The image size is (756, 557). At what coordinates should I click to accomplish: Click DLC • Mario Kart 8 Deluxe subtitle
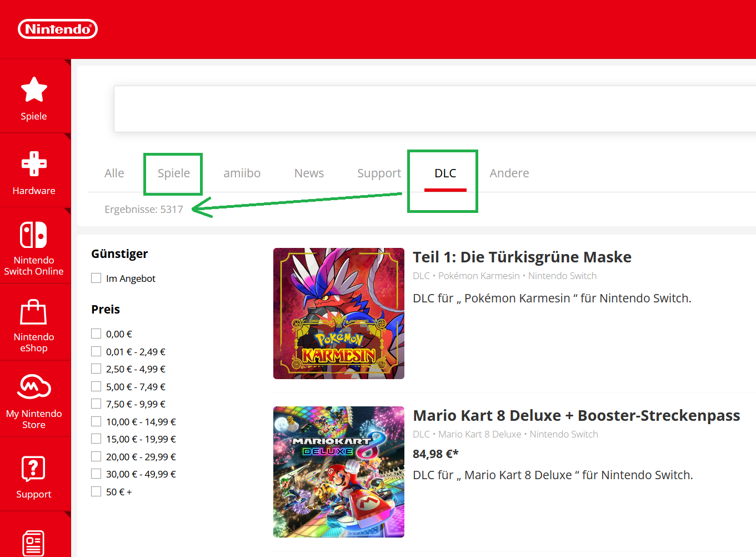[505, 434]
